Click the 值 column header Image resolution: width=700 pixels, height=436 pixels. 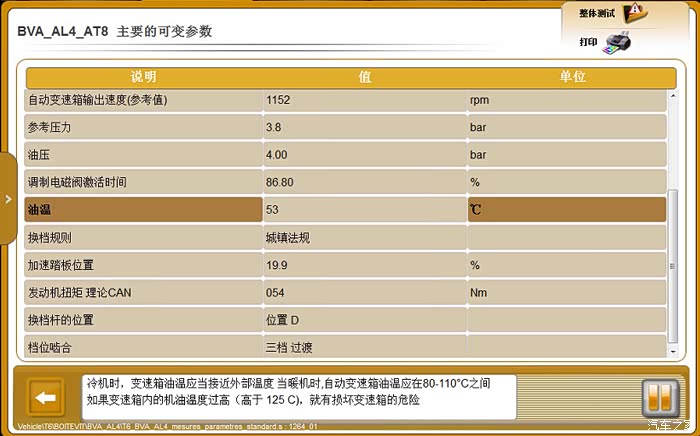point(365,77)
